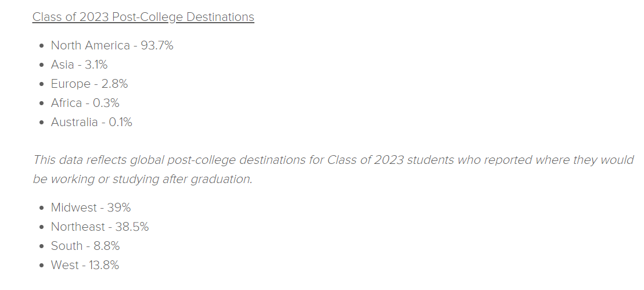This screenshot has height=290, width=644.
Task: Click the word "global" in the italic note
Action: tap(147, 160)
